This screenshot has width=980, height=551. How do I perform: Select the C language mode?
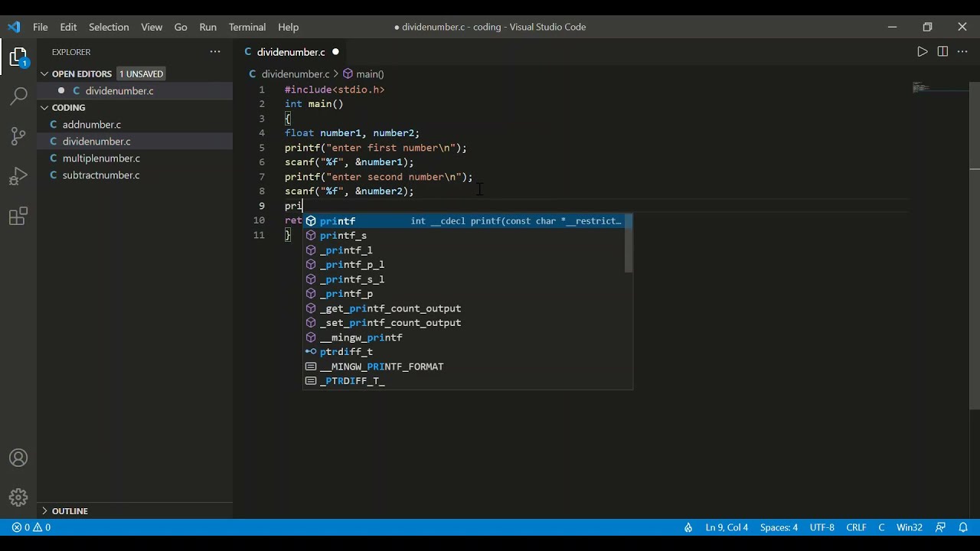[881, 527]
